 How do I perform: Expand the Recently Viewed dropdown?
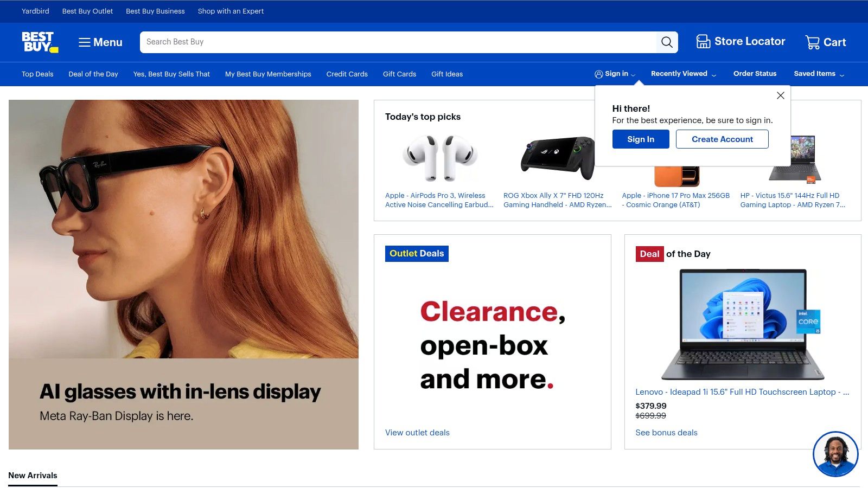click(x=684, y=74)
